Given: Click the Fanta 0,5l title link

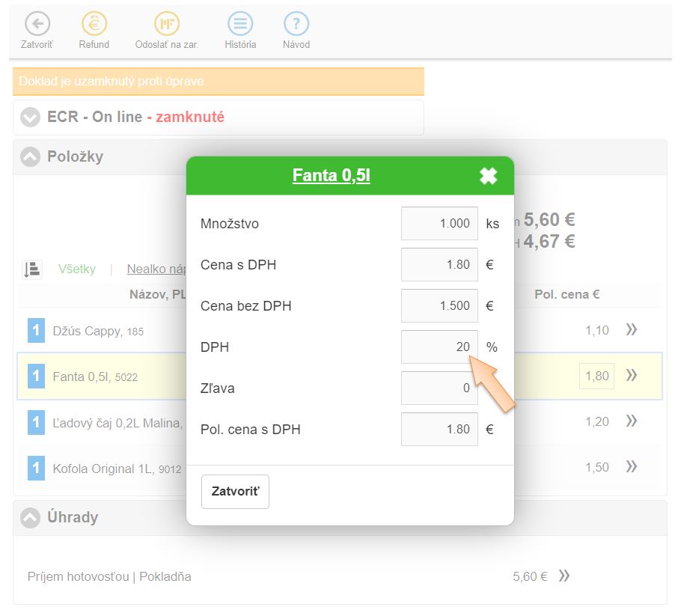Looking at the screenshot, I should tap(331, 176).
